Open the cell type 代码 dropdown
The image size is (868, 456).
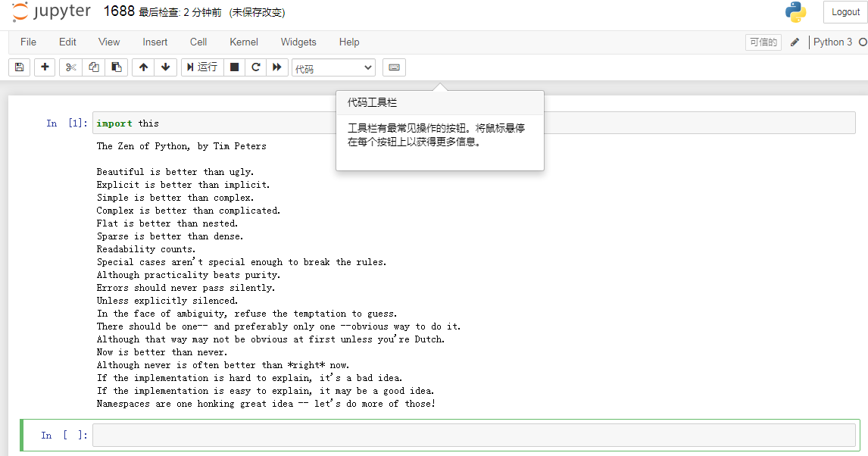333,67
